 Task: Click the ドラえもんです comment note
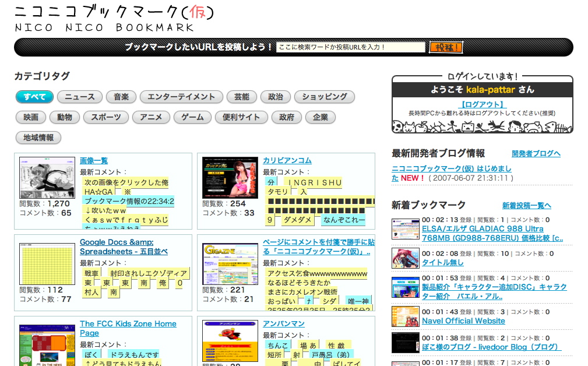point(134,355)
